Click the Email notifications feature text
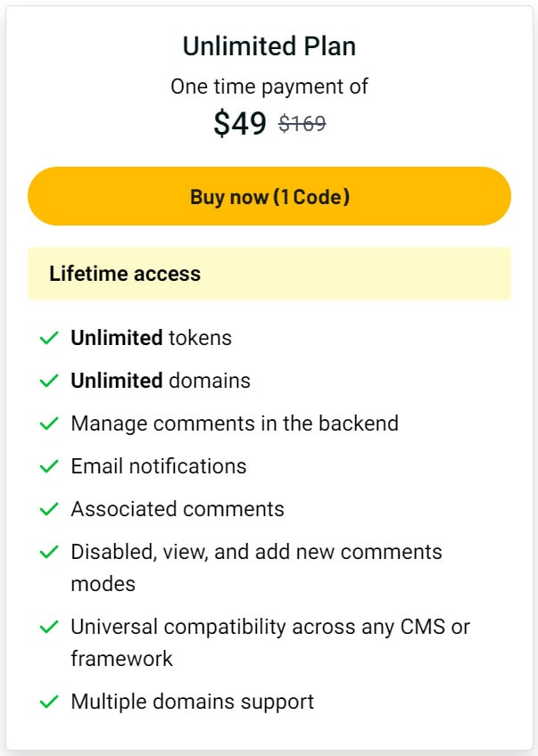 coord(159,466)
